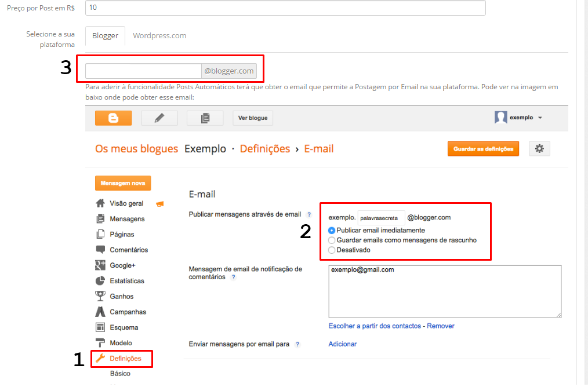Click the Comentários speech bubble icon
This screenshot has height=387, width=588.
click(x=100, y=250)
